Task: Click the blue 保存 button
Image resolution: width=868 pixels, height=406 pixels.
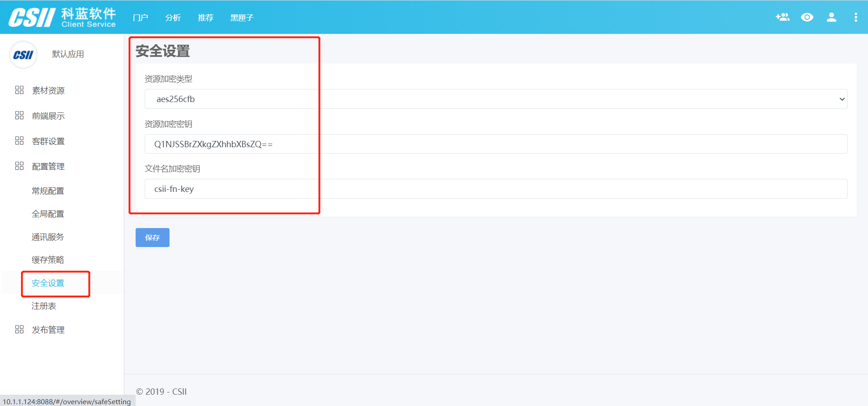Action: [152, 238]
